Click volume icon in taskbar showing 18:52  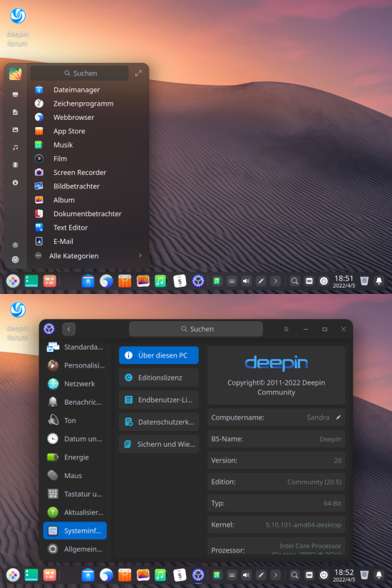[246, 575]
